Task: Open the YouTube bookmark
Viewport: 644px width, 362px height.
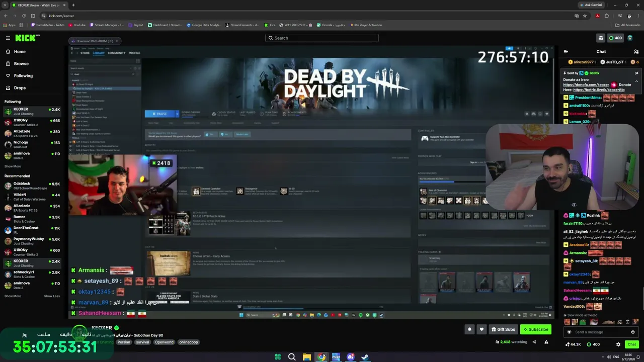Action: pyautogui.click(x=77, y=25)
